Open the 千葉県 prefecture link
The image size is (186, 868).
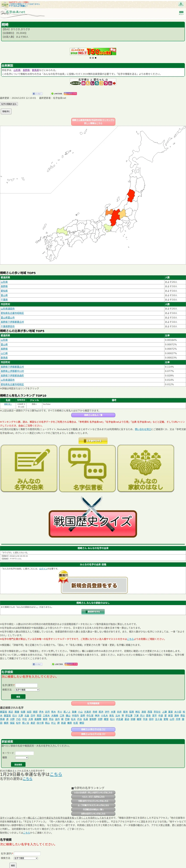coord(4,300)
